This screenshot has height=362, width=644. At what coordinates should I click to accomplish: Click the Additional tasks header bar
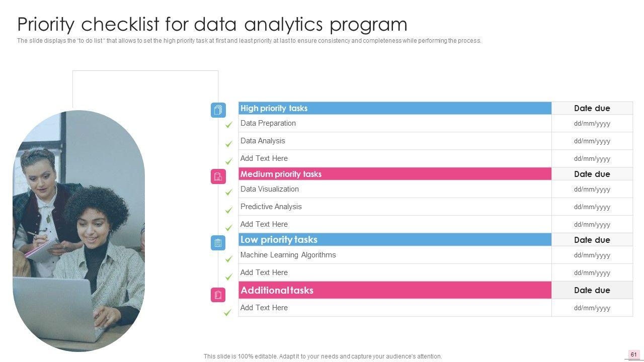click(394, 290)
